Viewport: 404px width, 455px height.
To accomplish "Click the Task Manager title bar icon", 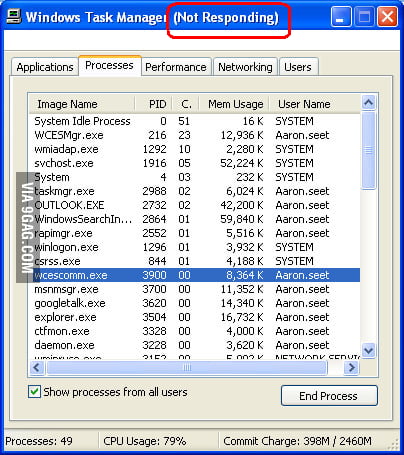I will (14, 16).
